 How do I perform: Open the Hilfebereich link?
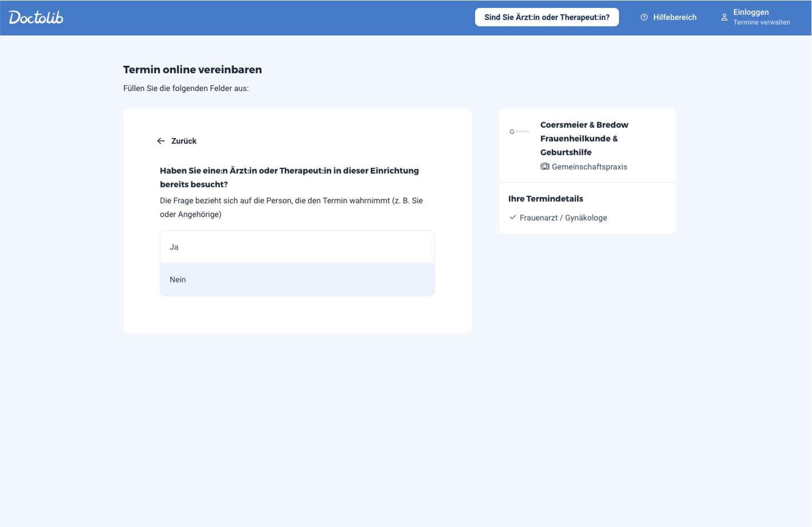[x=674, y=17]
